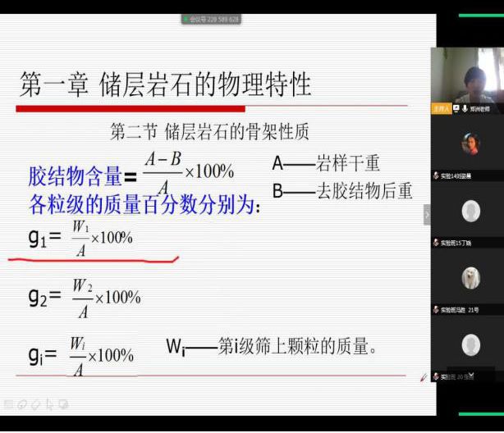Click the last slideshow control icon bottom-left
This screenshot has width=504, height=433.
pos(64,404)
